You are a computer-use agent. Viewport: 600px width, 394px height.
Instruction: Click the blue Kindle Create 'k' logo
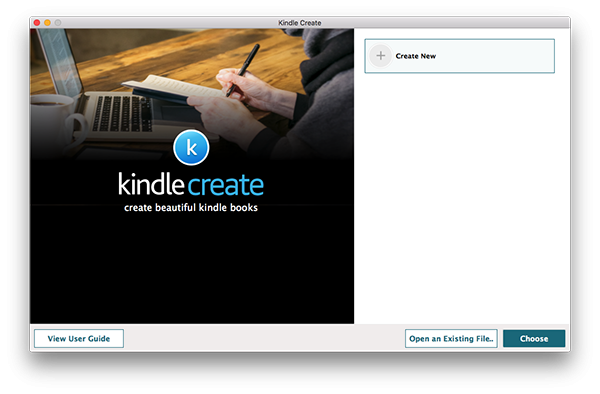tap(191, 147)
